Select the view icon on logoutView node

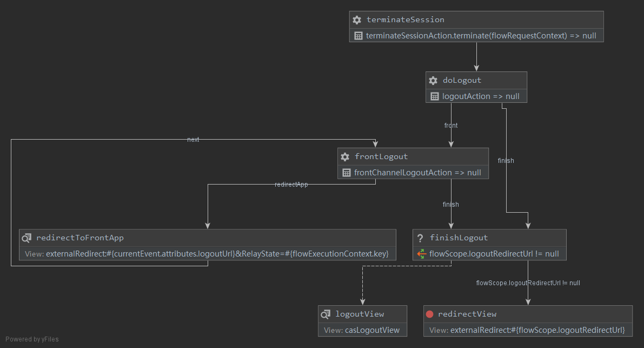point(325,314)
